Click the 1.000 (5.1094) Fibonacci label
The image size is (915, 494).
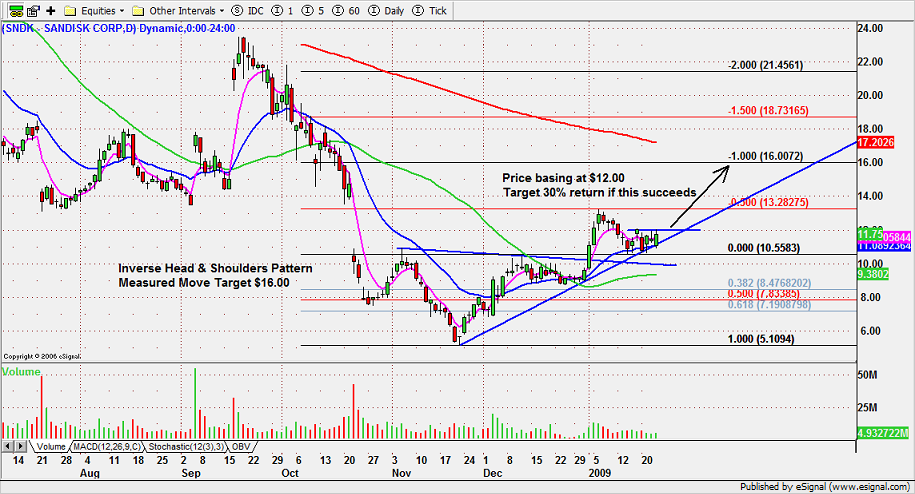click(761, 339)
